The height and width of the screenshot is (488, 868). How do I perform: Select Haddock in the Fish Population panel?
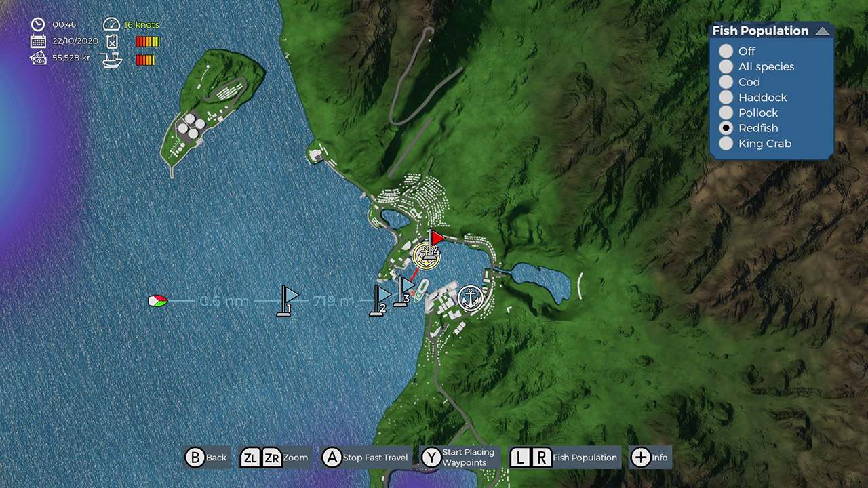pos(726,97)
